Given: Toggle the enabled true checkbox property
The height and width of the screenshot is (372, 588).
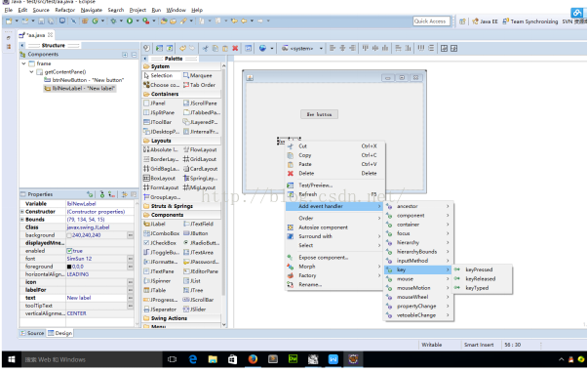Looking at the screenshot, I should (69, 251).
